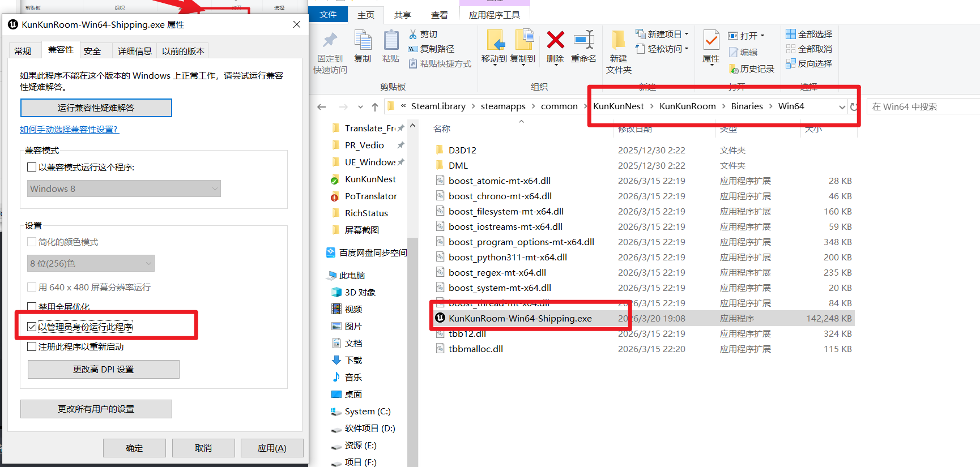Screen dimensions: 980x467
Task: Enable compatibility mode checkbox
Action: pos(32,167)
